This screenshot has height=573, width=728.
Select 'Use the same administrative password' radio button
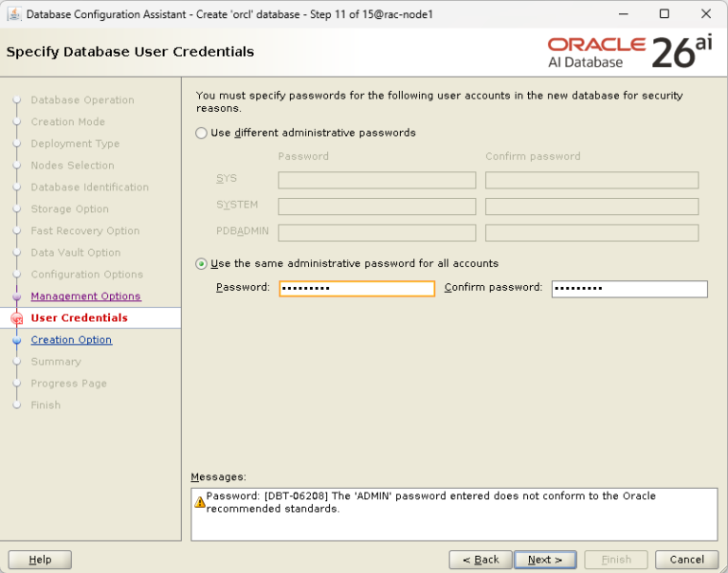[x=201, y=264]
